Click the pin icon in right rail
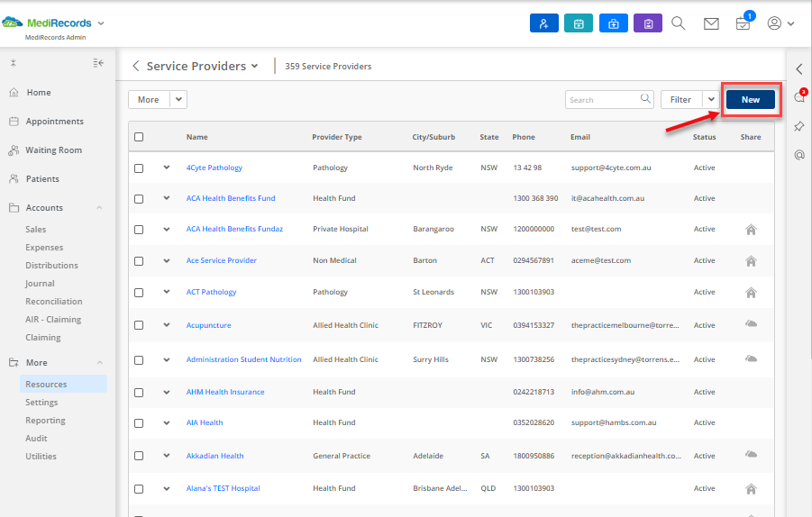 pyautogui.click(x=799, y=126)
